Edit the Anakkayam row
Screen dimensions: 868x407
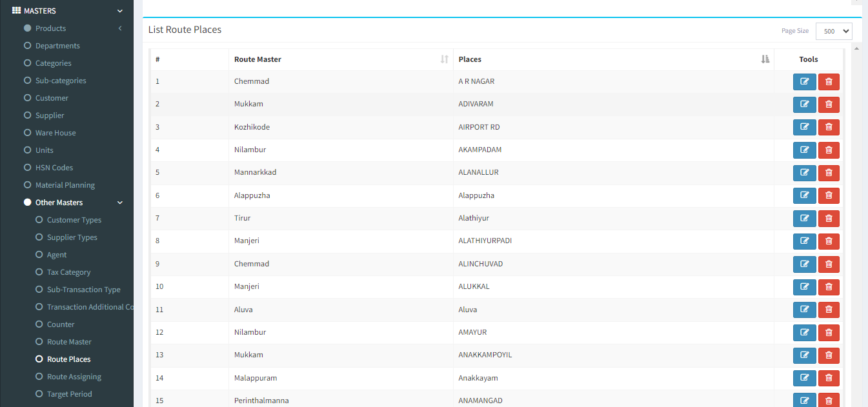pos(804,378)
